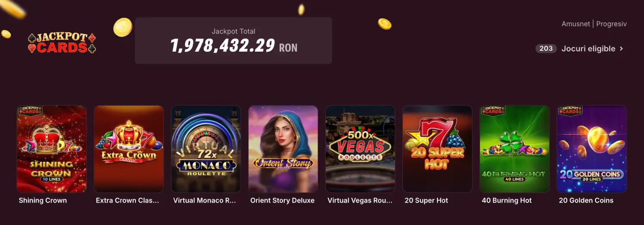Launch the 20 Golden Coins game
644x225 pixels.
[592, 149]
